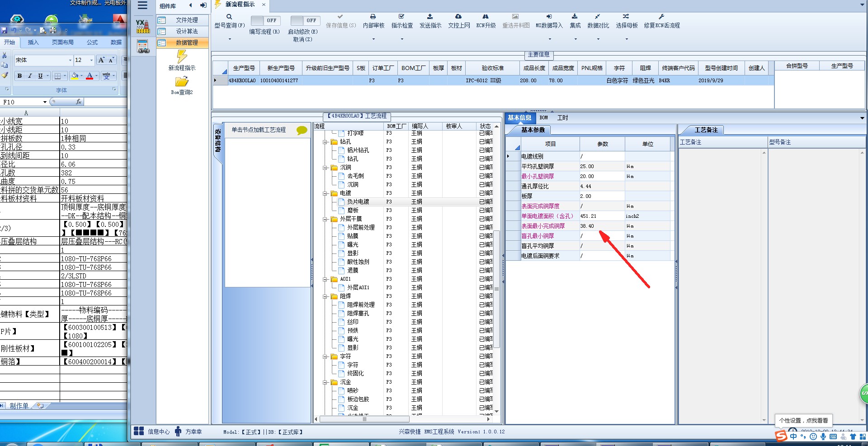868x446 pixels.
Task: Click the 信息中心 grid icon
Action: coord(139,431)
